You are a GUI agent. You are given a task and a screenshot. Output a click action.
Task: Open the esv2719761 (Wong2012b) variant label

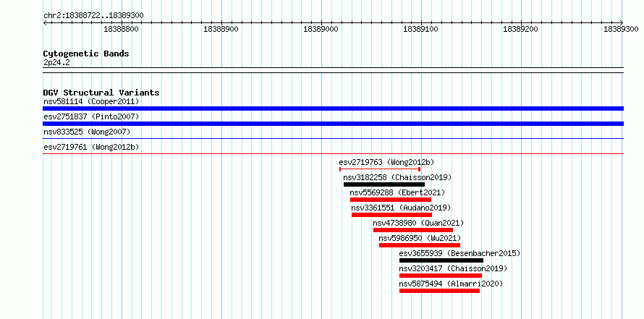tap(91, 147)
